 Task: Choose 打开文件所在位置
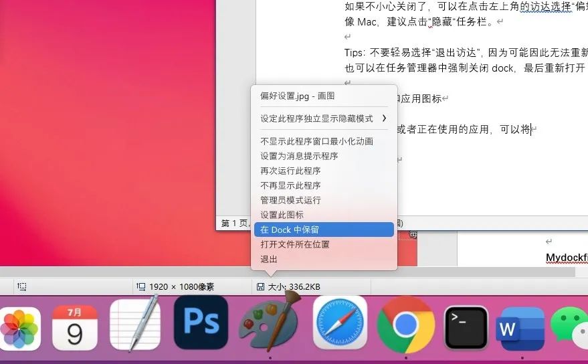pos(324,244)
